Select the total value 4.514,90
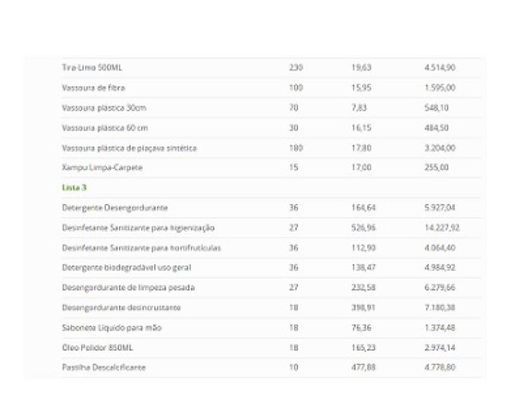Screen dimensions: 532x399 pyautogui.click(x=440, y=68)
